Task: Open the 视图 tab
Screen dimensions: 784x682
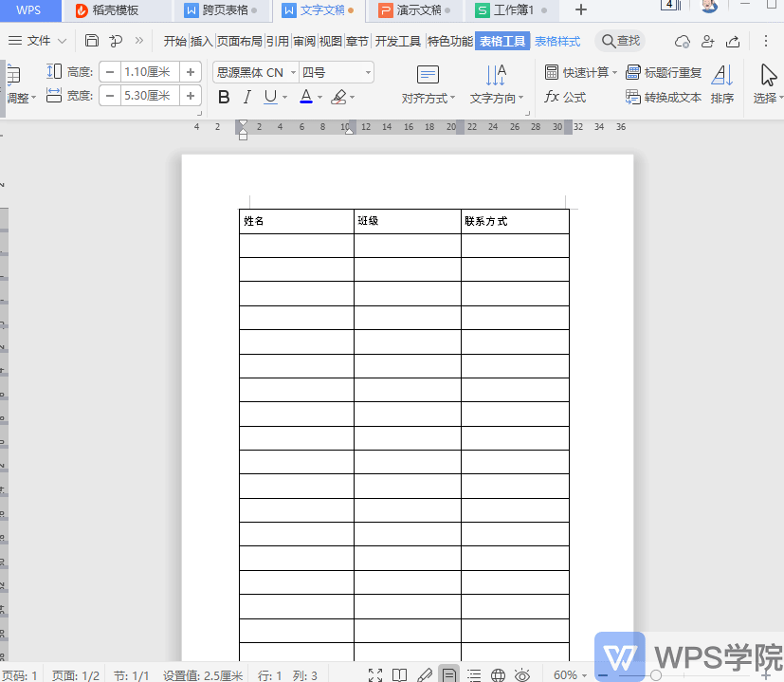Action: tap(331, 41)
